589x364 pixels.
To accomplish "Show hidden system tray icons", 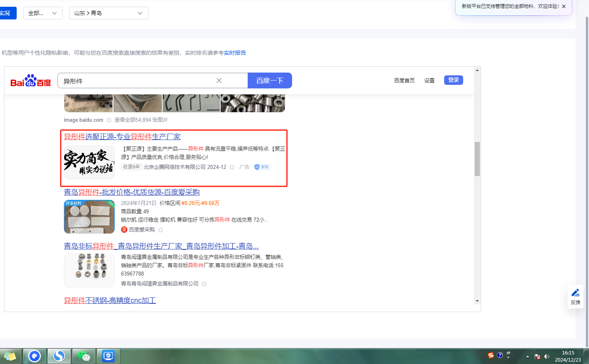I will point(527,356).
